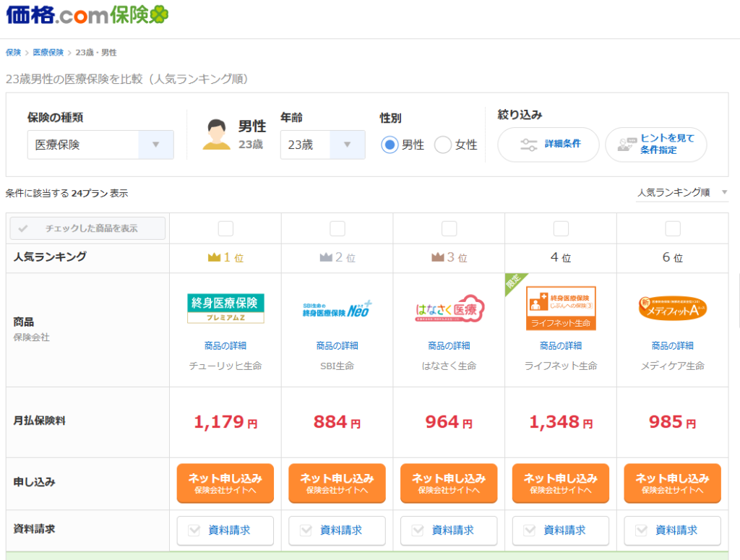Click ネット申し込み for the 1,348円 plan
The image size is (740, 560).
click(x=561, y=483)
